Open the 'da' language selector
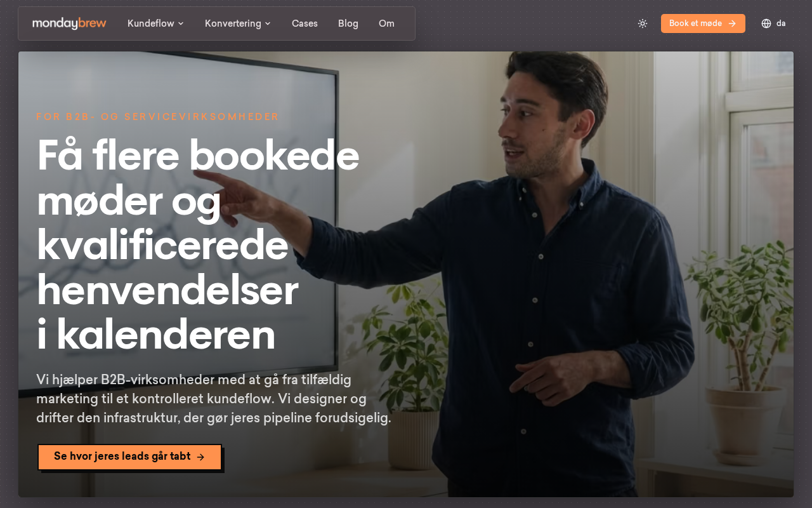 point(773,23)
